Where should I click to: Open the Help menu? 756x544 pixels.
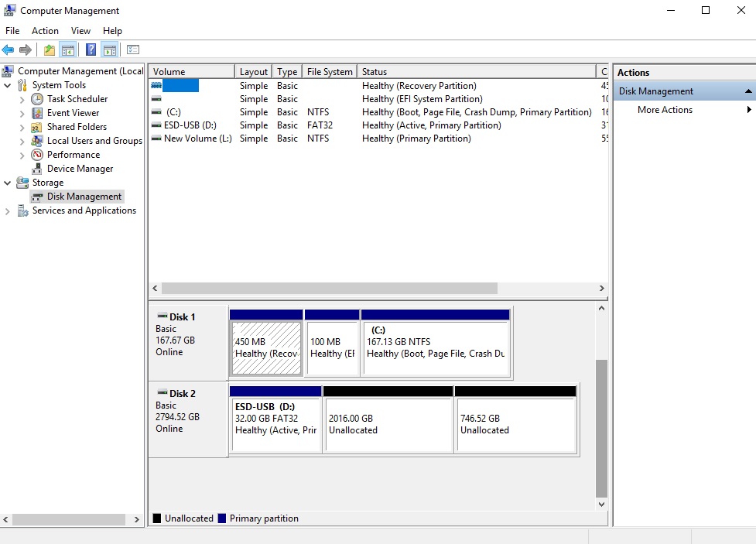[112, 31]
